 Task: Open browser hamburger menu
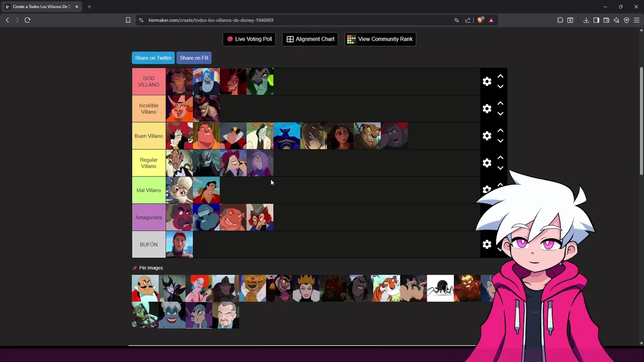click(x=636, y=20)
